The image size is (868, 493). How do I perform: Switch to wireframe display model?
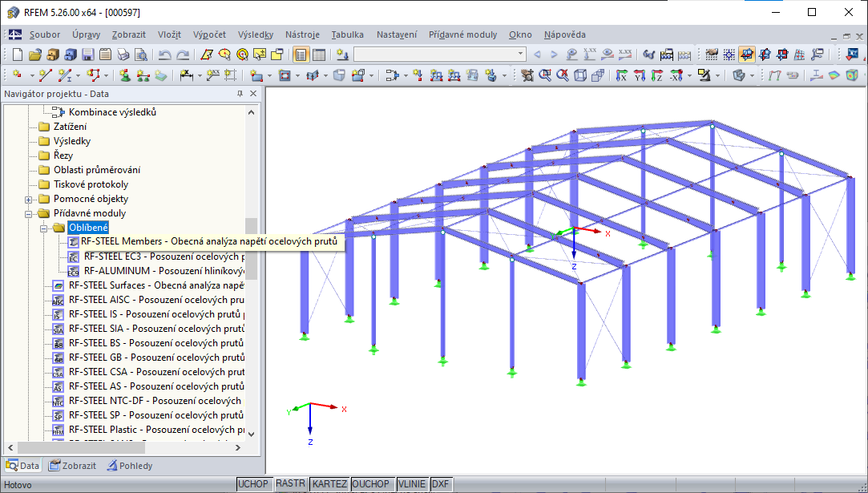(580, 75)
